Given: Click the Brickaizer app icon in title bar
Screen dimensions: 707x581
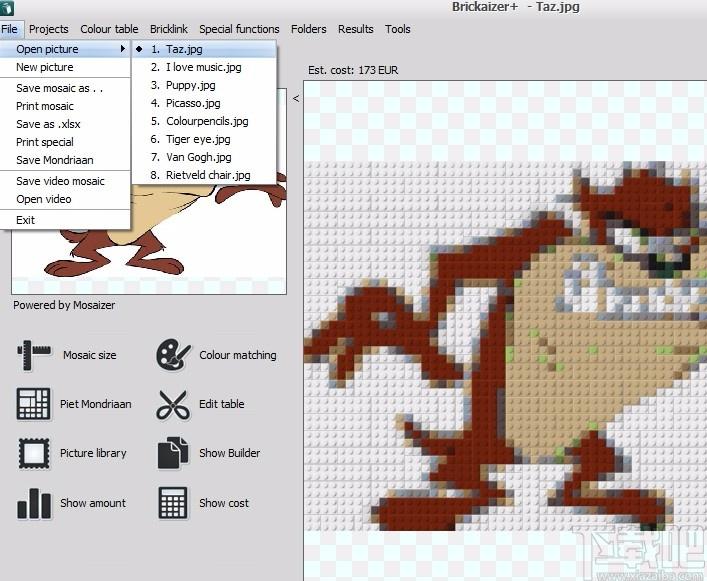Looking at the screenshot, I should (7, 7).
